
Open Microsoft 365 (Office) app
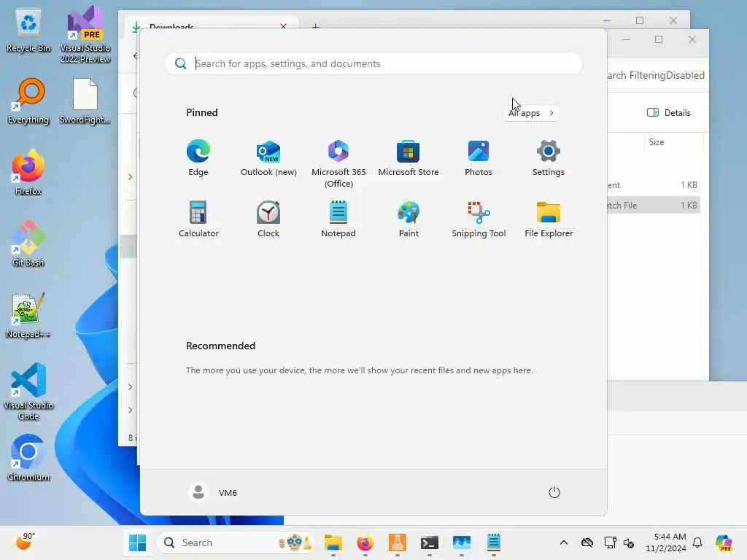point(338,164)
